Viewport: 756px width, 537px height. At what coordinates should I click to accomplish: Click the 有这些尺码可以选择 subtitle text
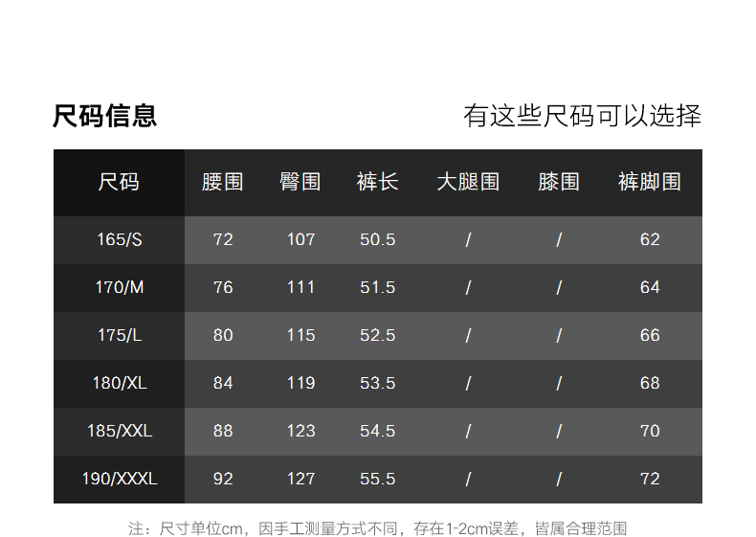tap(582, 116)
